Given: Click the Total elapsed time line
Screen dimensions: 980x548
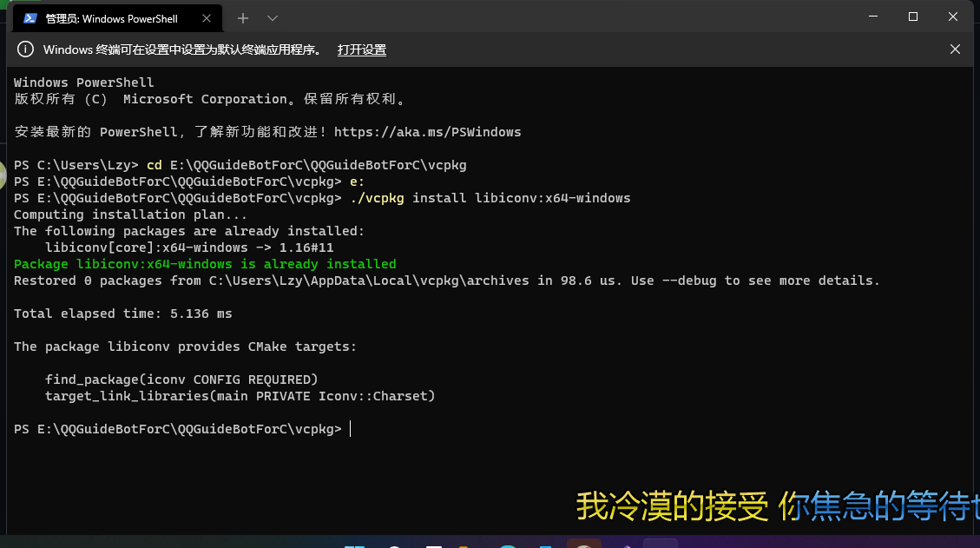Looking at the screenshot, I should tap(122, 313).
